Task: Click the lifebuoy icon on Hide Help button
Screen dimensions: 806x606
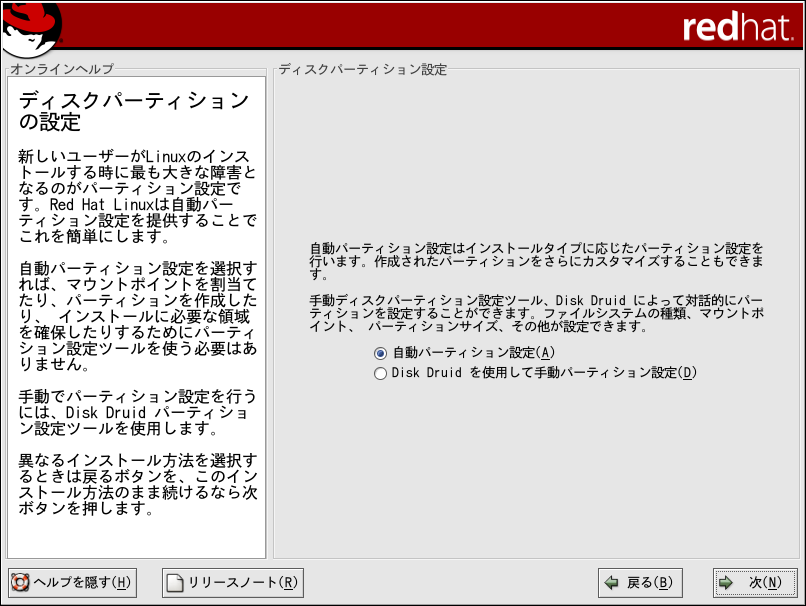Action: (x=20, y=583)
